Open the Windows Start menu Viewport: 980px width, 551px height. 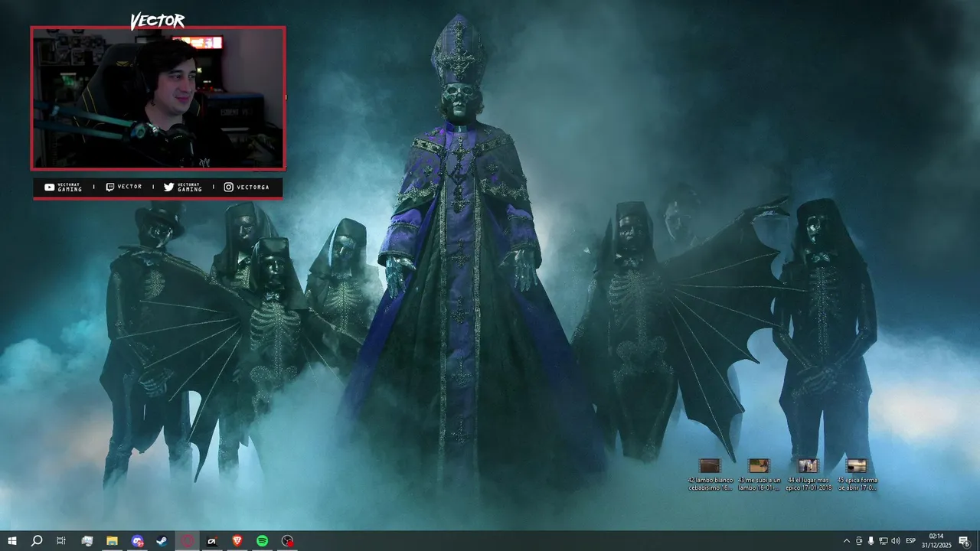tap(11, 541)
